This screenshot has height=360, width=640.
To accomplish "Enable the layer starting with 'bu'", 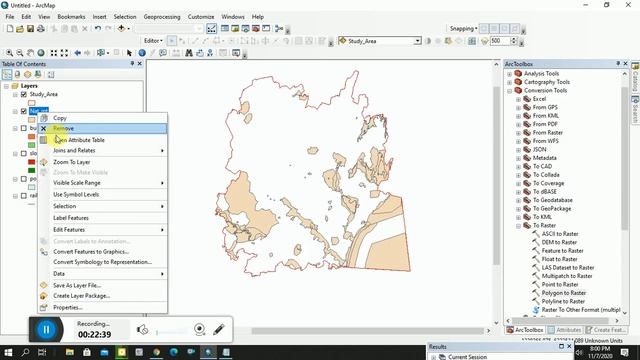I will [24, 128].
